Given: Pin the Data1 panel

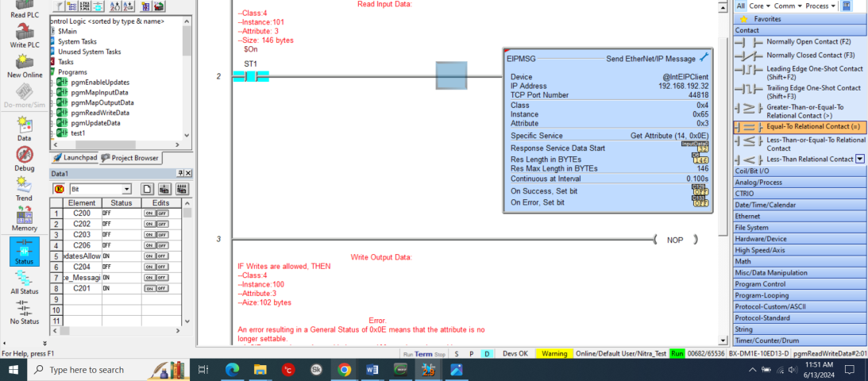Looking at the screenshot, I should point(180,174).
